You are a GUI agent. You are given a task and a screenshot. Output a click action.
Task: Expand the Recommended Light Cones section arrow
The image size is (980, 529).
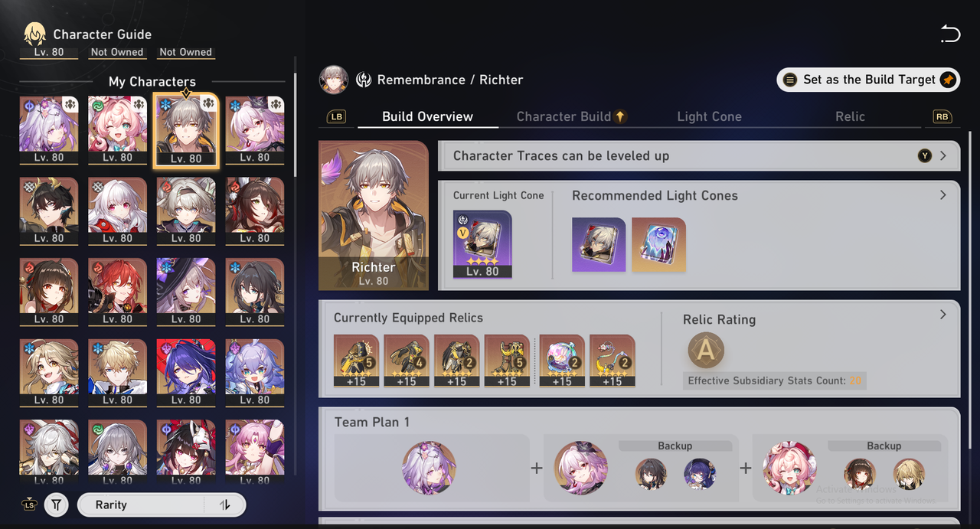point(943,195)
